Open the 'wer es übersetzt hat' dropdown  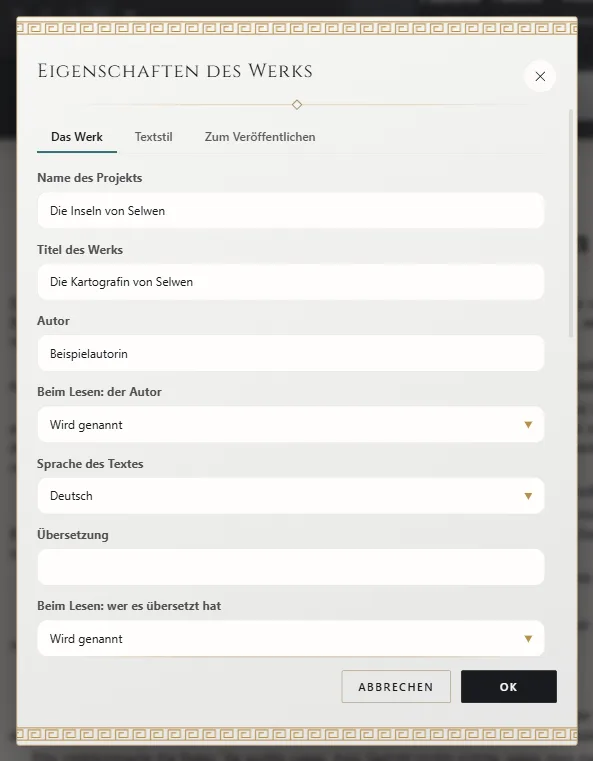(291, 638)
